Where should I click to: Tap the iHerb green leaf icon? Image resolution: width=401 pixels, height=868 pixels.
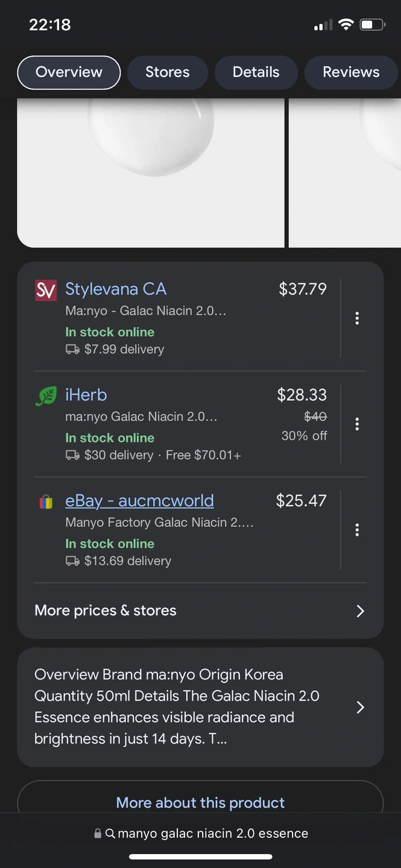point(46,396)
